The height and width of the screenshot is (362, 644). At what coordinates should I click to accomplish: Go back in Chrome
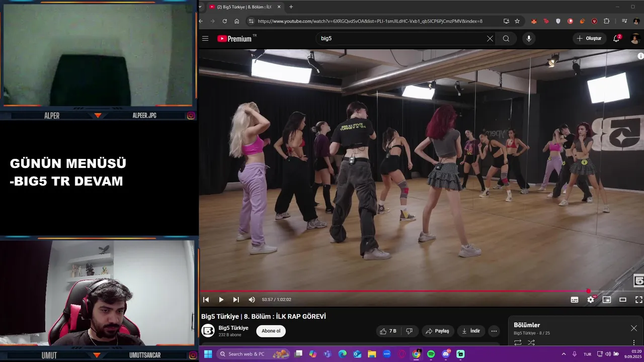click(201, 21)
